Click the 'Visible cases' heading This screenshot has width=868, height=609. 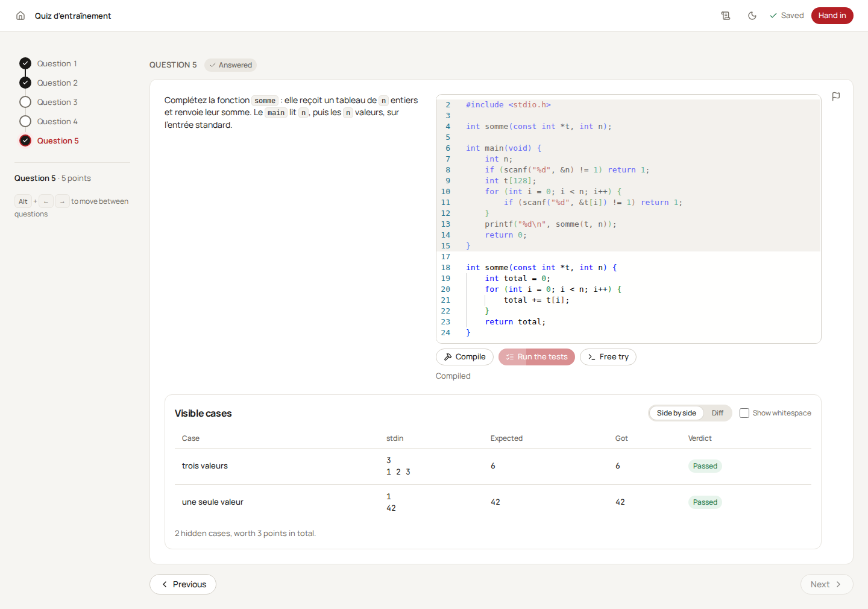(203, 414)
